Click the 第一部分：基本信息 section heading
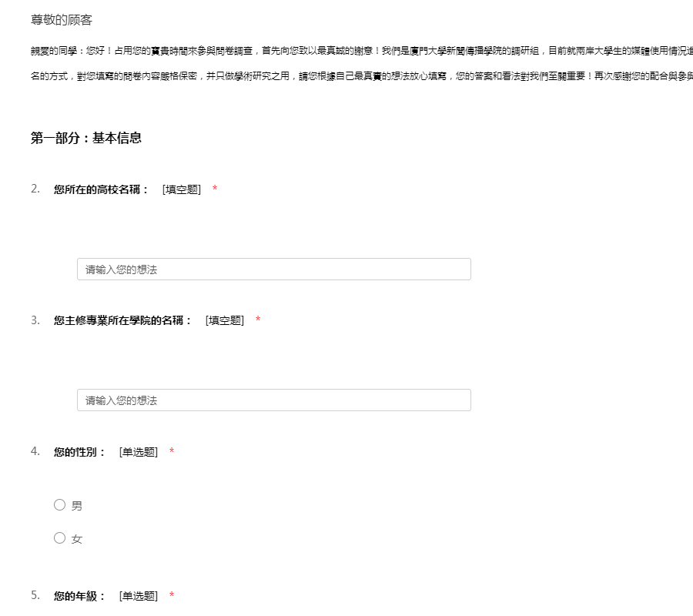The image size is (693, 616). pyautogui.click(x=86, y=139)
